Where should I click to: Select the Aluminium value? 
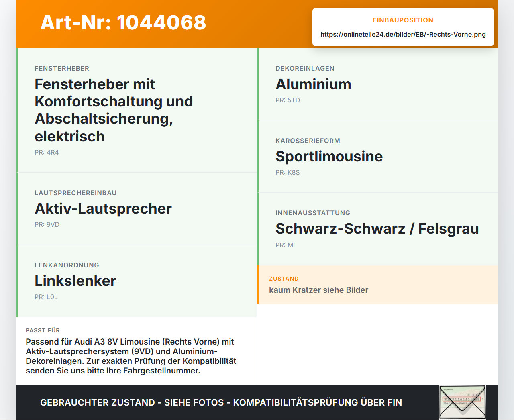tap(313, 84)
